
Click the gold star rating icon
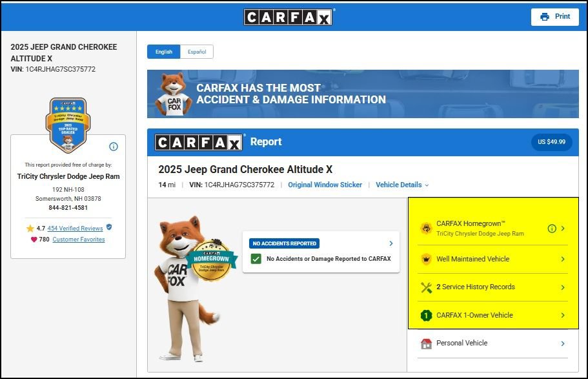30,228
